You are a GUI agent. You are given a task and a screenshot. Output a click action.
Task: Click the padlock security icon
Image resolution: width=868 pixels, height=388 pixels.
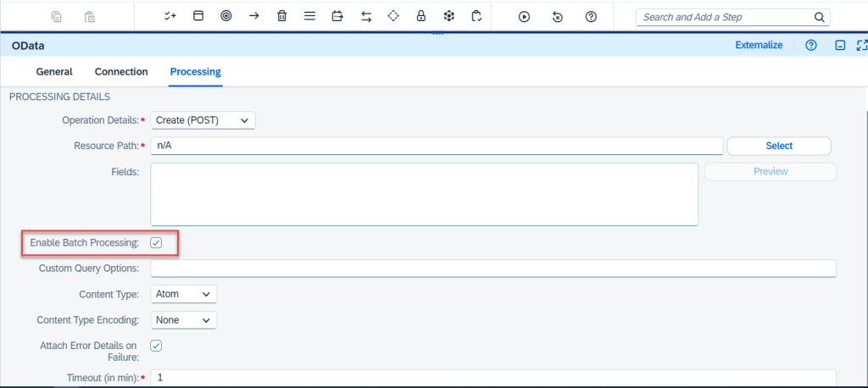pos(420,16)
